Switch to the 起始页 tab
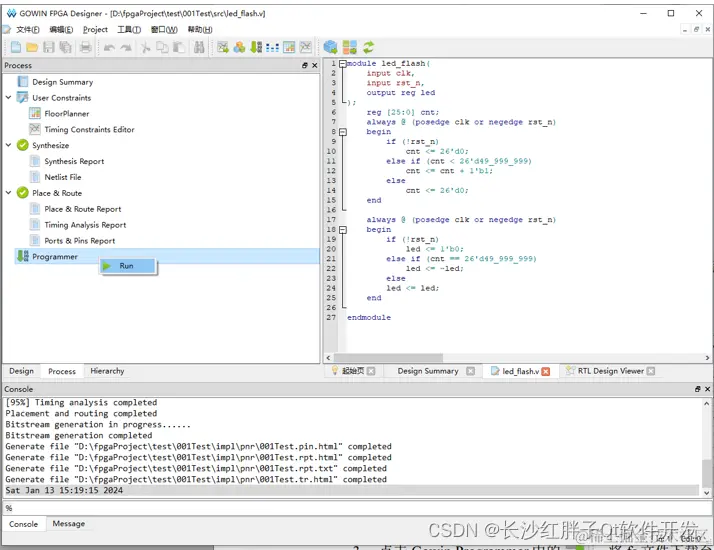 (353, 371)
